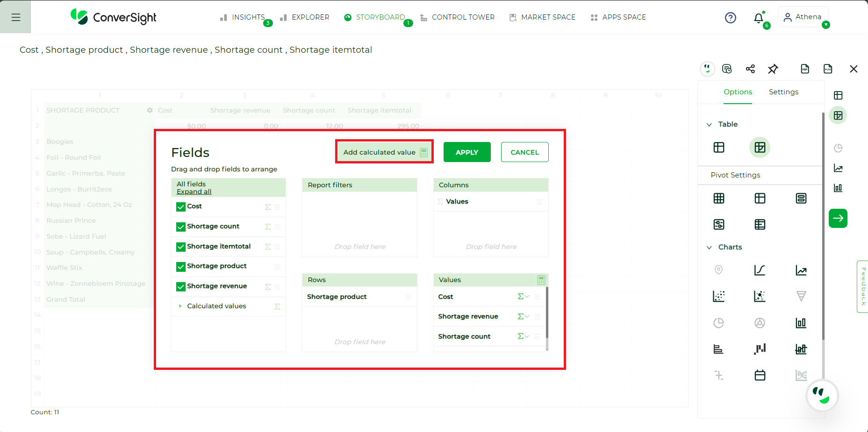Image resolution: width=868 pixels, height=432 pixels.
Task: Open aggregation dropdown for Cost value
Action: tap(523, 297)
